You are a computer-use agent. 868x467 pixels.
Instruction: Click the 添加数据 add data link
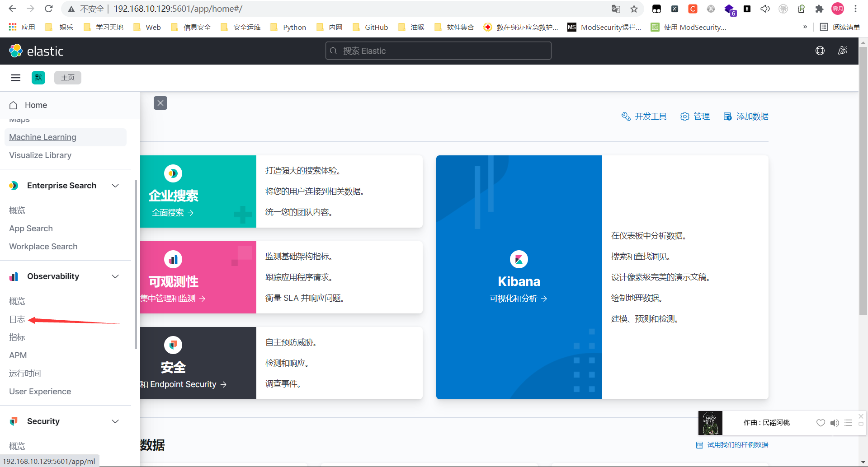tap(746, 117)
